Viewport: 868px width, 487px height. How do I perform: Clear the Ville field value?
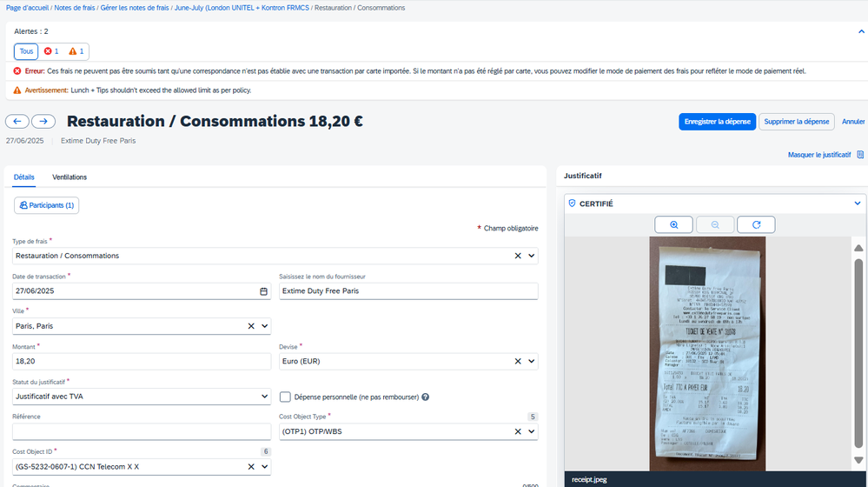[x=251, y=326]
